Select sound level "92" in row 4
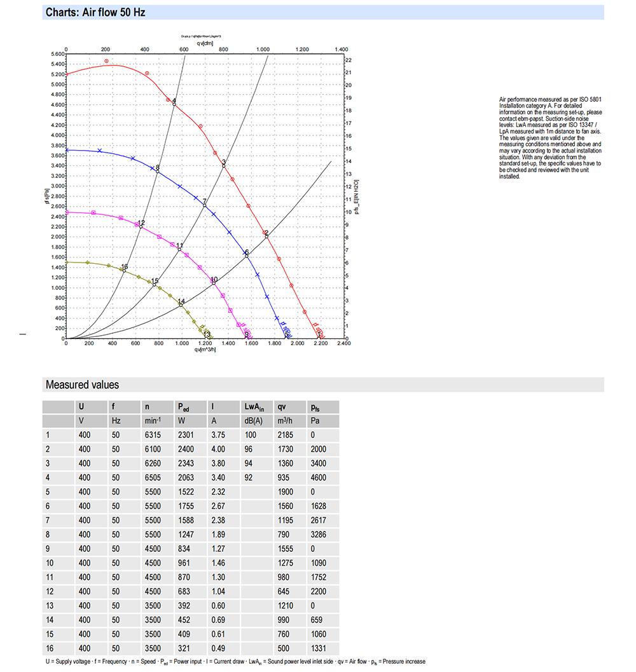Viewport: 636px width, 672px height. point(248,477)
